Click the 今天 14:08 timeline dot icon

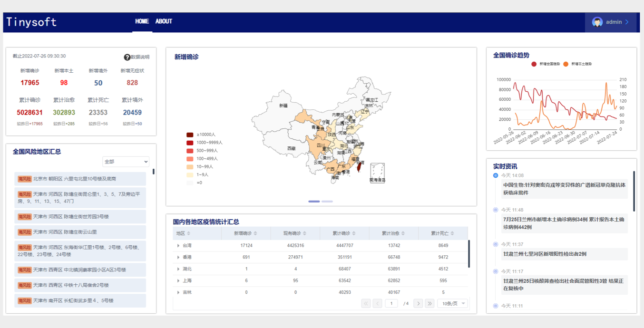(x=496, y=175)
